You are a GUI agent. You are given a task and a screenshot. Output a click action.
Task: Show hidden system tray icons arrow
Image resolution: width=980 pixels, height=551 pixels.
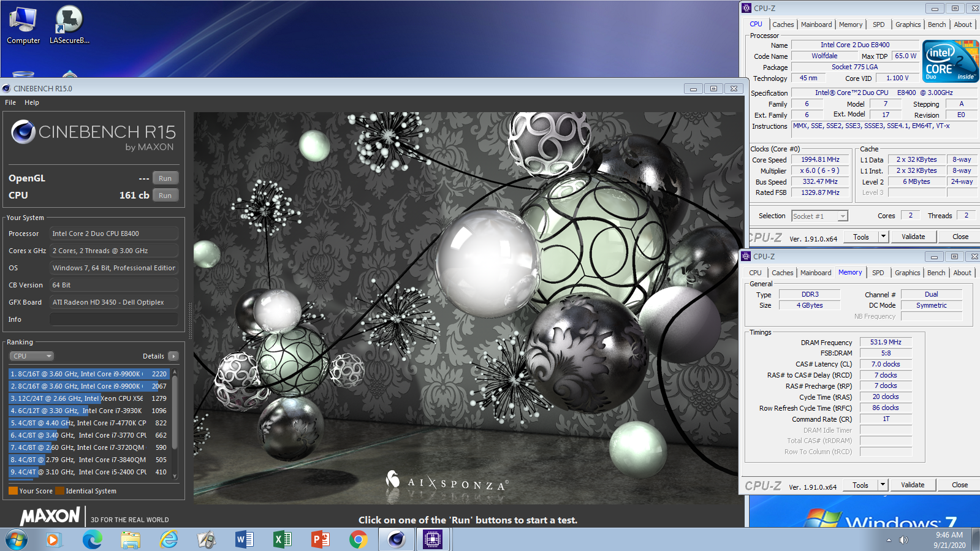pos(889,540)
